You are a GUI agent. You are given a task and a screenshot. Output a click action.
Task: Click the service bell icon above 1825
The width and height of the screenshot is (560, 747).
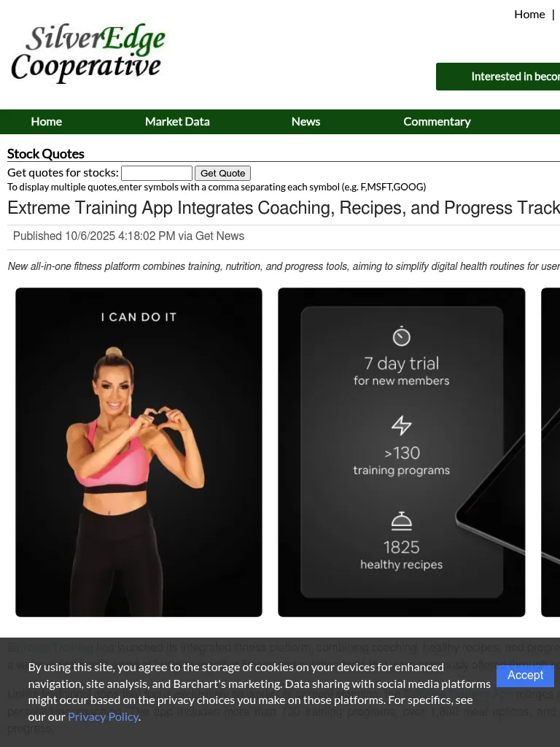(x=402, y=521)
